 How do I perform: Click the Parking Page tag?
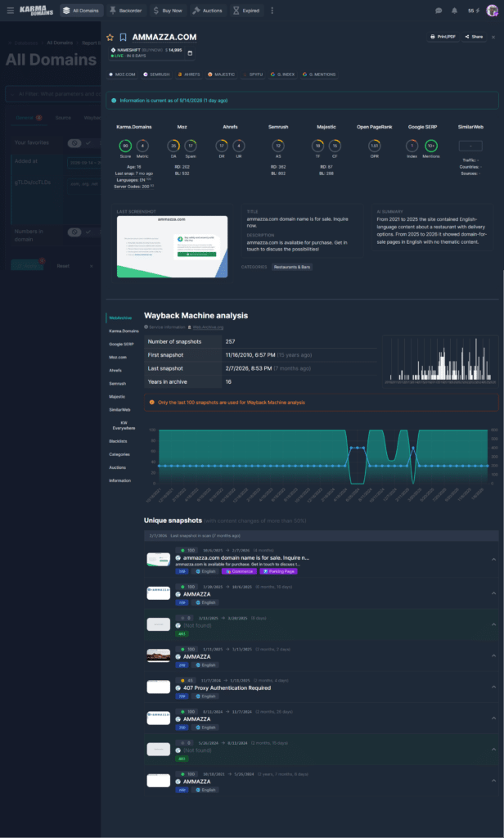coord(278,571)
